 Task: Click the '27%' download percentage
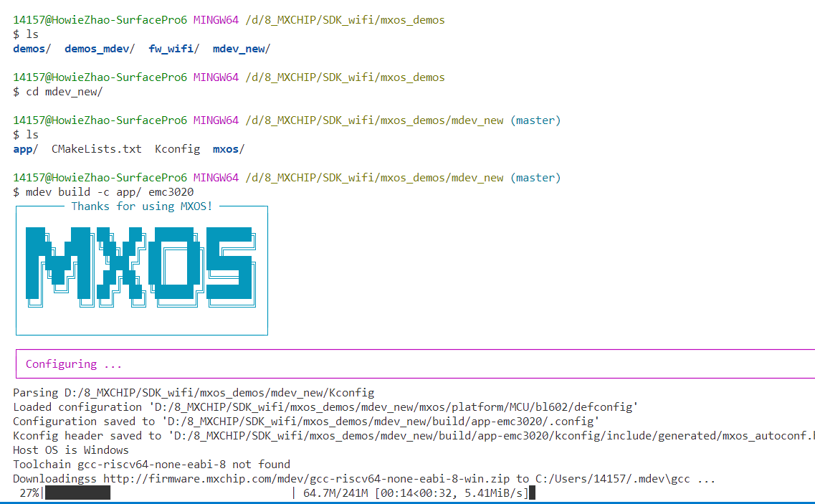[x=29, y=493]
